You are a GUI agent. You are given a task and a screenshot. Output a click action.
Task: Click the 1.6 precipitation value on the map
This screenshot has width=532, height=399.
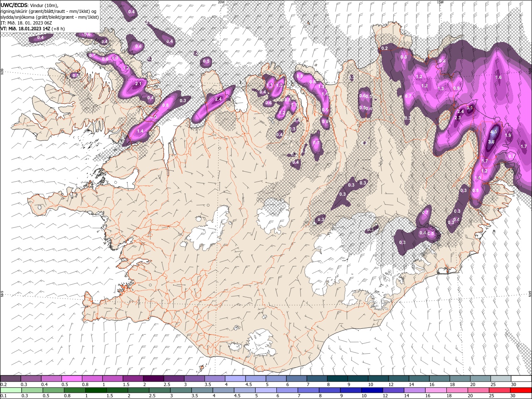tap(498, 77)
